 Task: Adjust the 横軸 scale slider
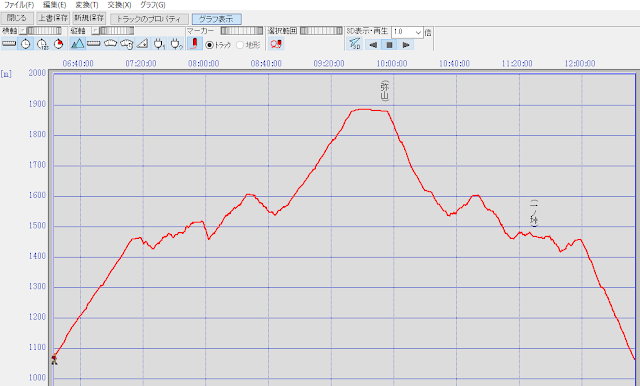44,31
